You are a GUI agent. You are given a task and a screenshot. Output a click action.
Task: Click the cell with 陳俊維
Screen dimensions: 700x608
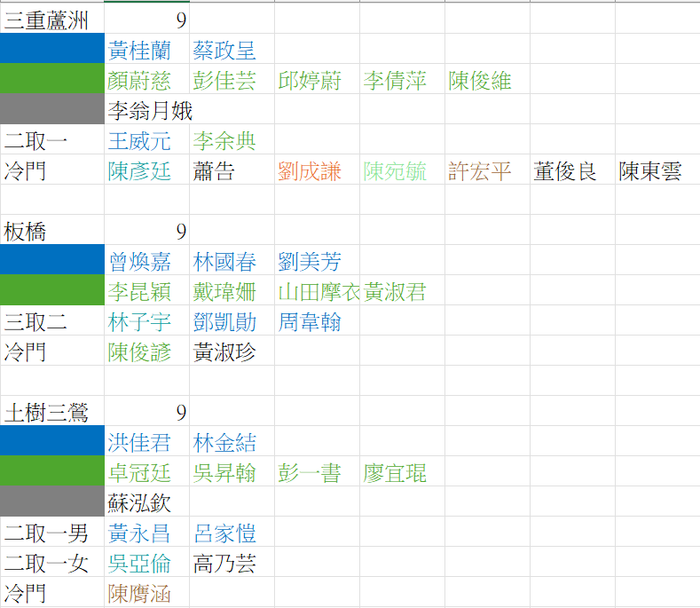[488, 79]
